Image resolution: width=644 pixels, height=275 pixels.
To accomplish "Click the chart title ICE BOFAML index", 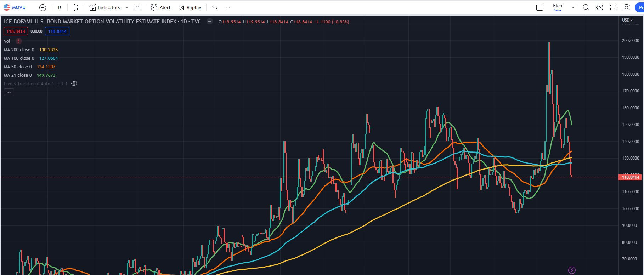I will click(x=102, y=22).
